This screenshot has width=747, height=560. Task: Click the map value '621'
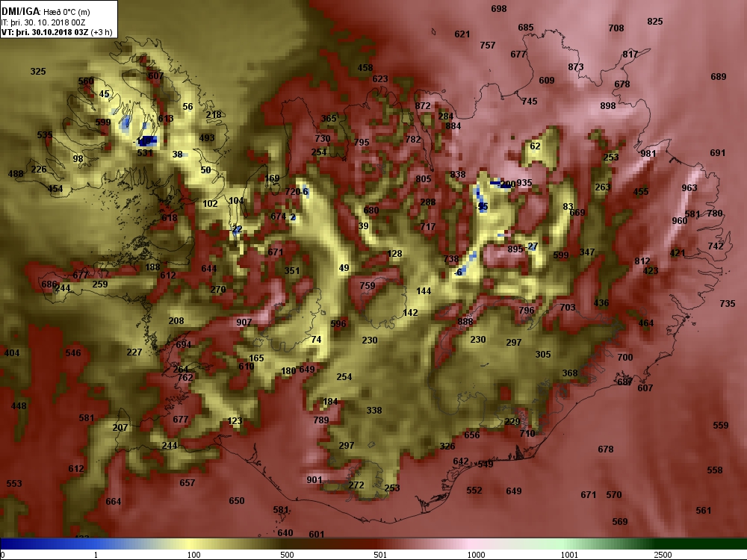point(462,34)
